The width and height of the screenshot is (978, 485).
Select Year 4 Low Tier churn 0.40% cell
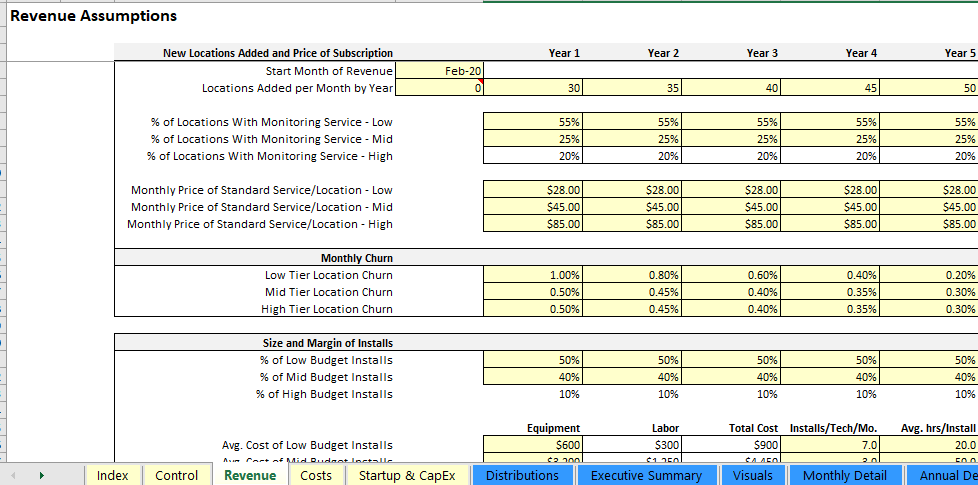[830, 275]
